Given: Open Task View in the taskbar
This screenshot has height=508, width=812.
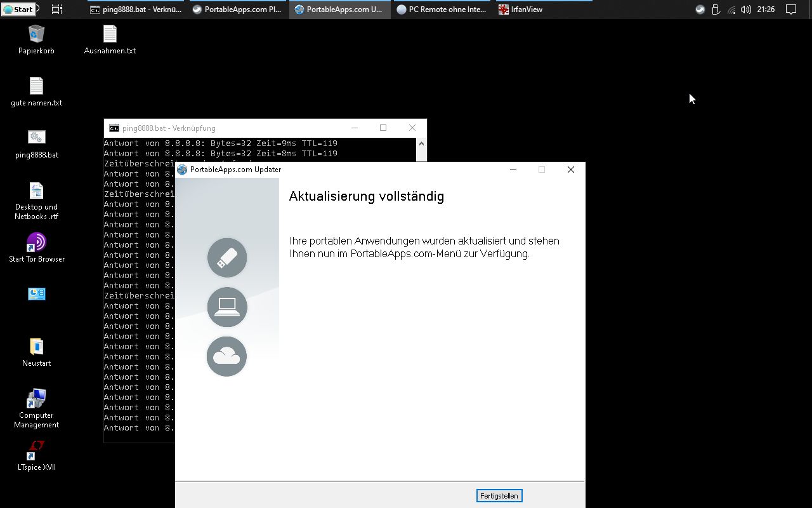Looking at the screenshot, I should [x=56, y=10].
